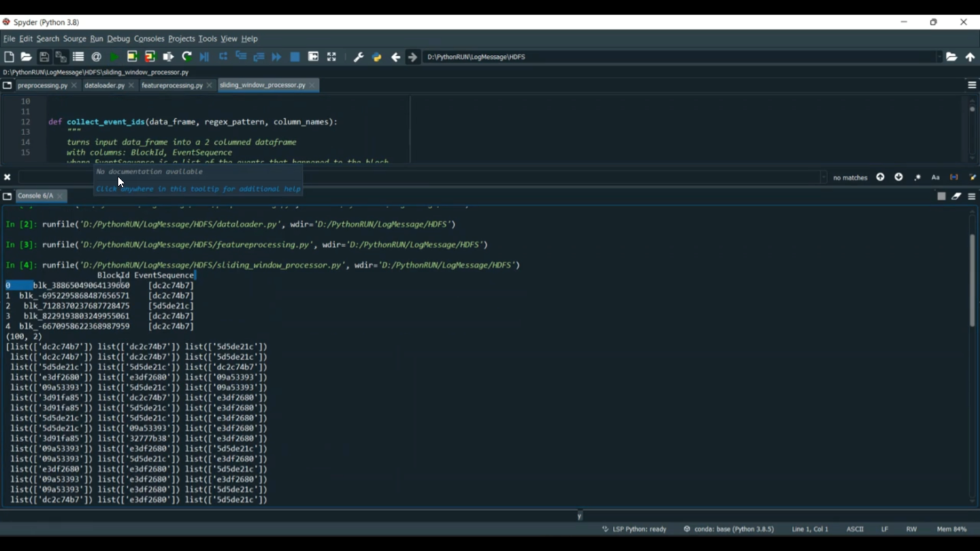This screenshot has height=551, width=980.
Task: Open the editor pane options menu
Action: click(x=972, y=86)
